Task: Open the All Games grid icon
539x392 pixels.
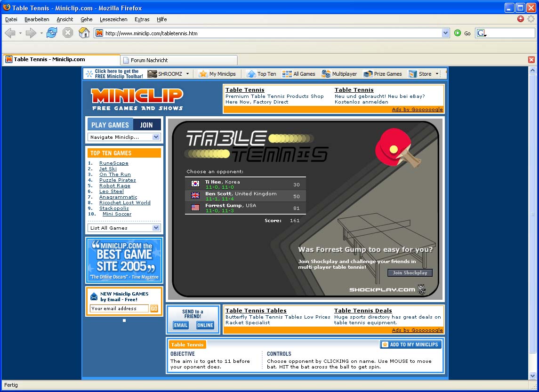Action: coord(287,74)
